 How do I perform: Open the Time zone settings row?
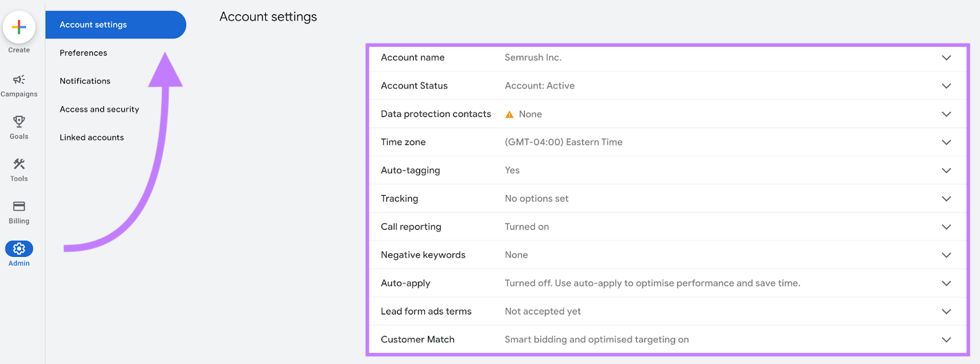click(946, 142)
